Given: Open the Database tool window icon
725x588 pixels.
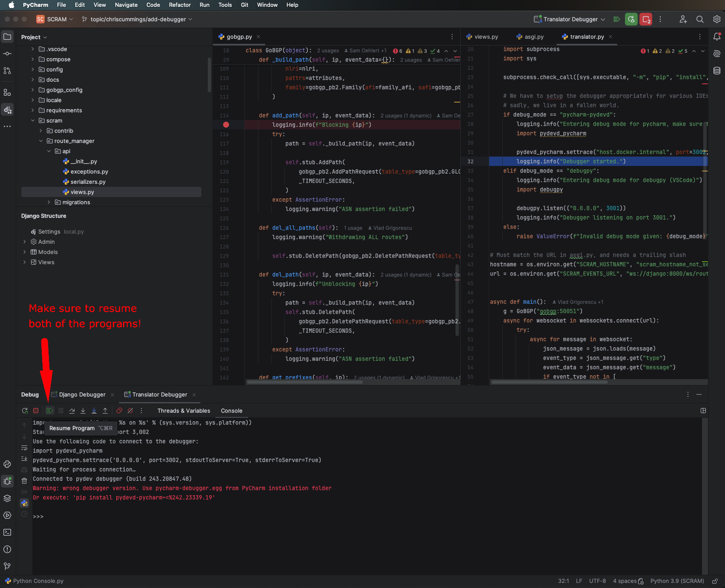Looking at the screenshot, I should click(717, 71).
